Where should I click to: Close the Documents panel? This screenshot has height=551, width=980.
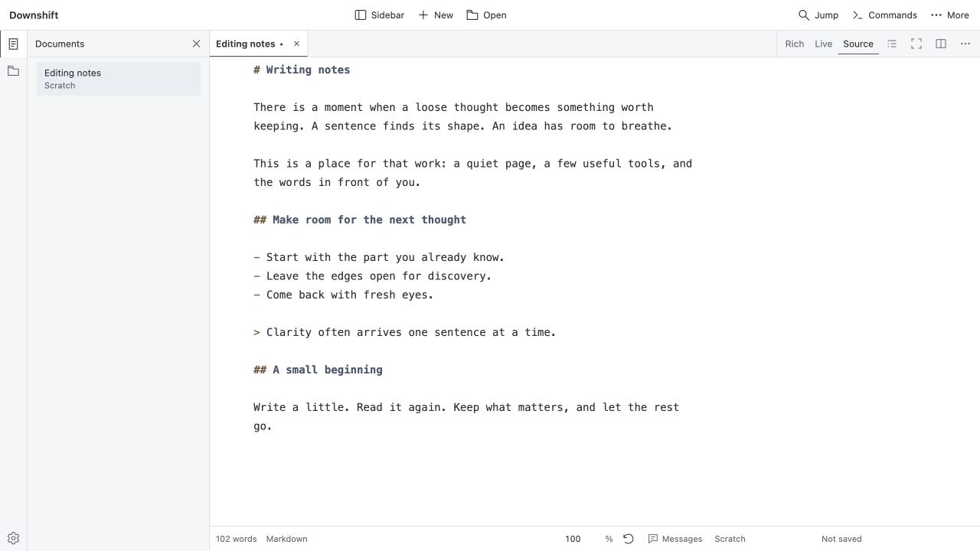pos(196,44)
